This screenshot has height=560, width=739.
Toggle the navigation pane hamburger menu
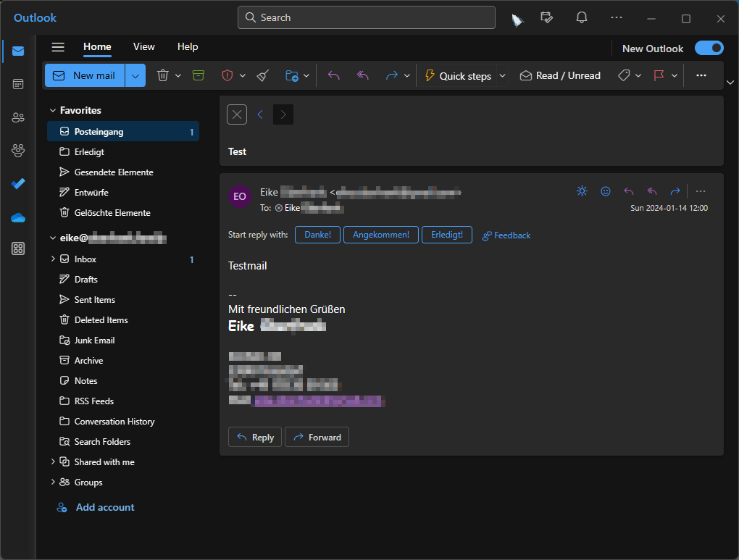pyautogui.click(x=58, y=46)
